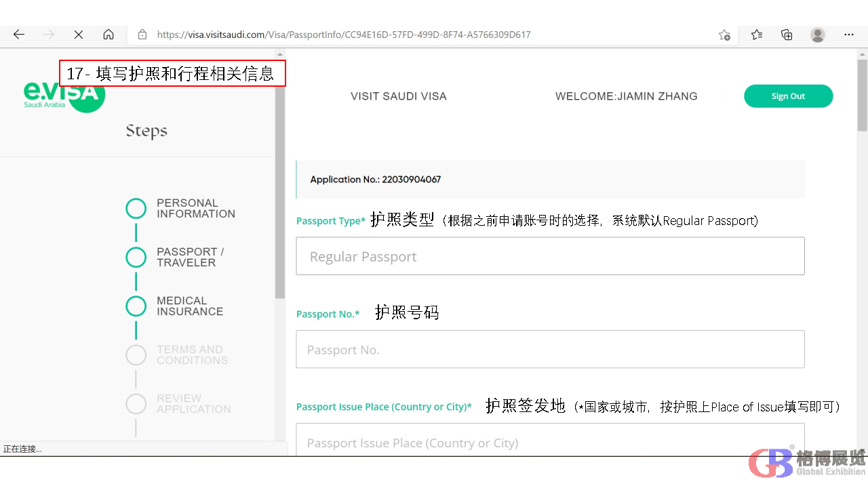Click the site padlock security icon
Image resolution: width=868 pixels, height=488 pixels.
tap(142, 35)
